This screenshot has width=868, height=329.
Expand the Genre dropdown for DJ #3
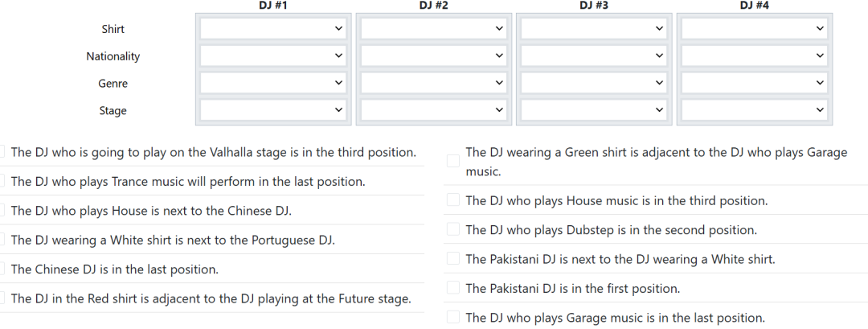point(594,83)
